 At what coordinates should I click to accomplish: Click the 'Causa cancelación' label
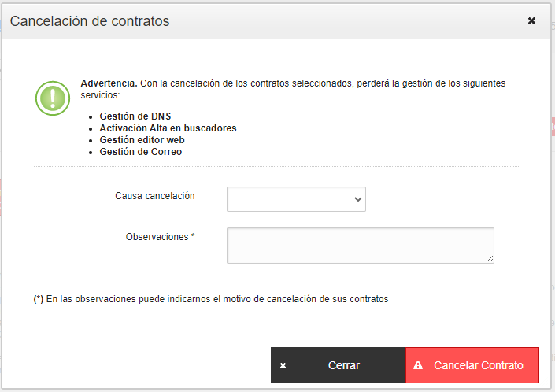(x=154, y=196)
